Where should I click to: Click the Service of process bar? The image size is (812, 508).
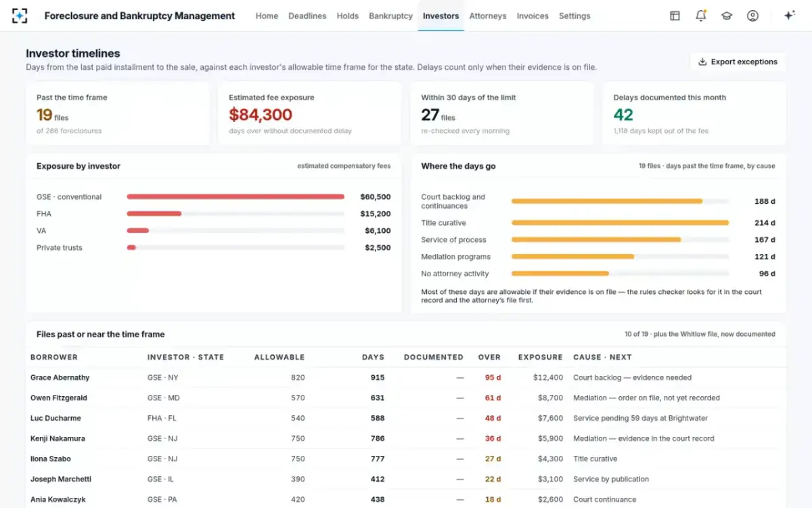point(620,240)
